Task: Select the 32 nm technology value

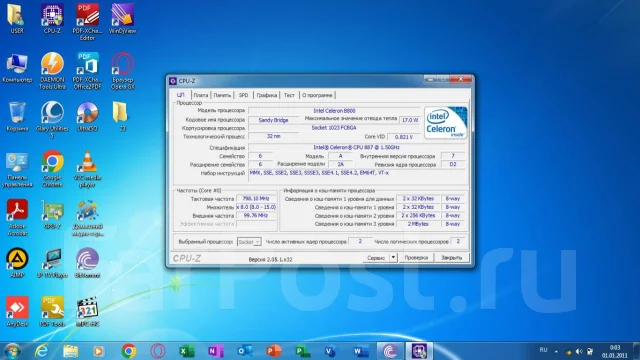Action: click(273, 136)
